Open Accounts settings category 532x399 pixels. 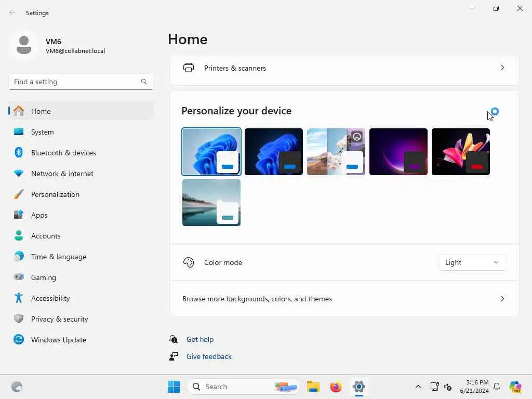pos(81,235)
